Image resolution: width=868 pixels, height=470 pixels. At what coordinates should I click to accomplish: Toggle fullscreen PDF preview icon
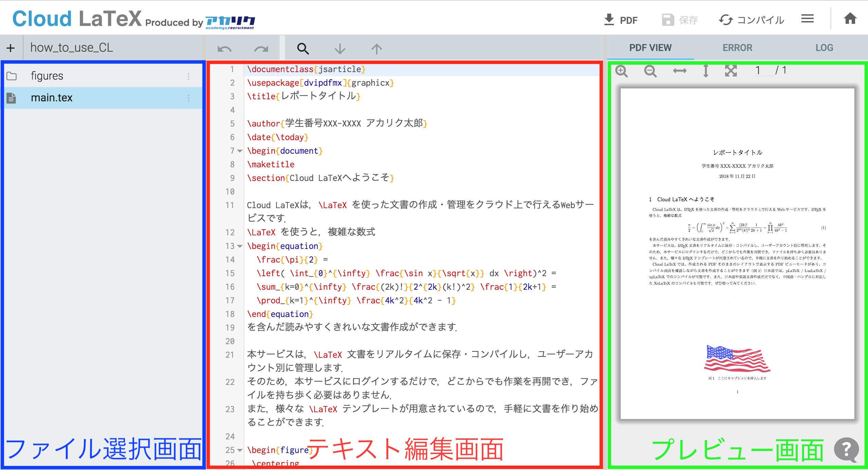731,71
